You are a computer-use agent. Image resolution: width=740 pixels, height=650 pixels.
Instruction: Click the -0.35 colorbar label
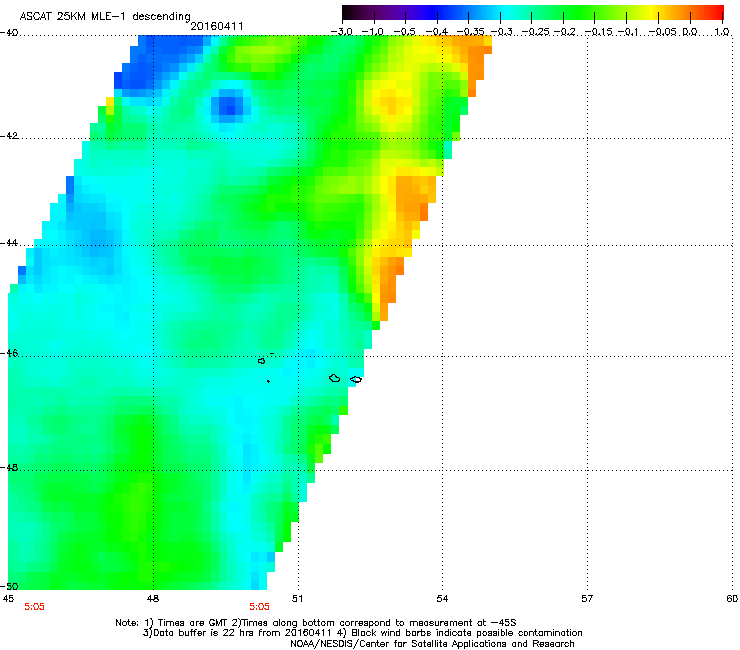471,32
